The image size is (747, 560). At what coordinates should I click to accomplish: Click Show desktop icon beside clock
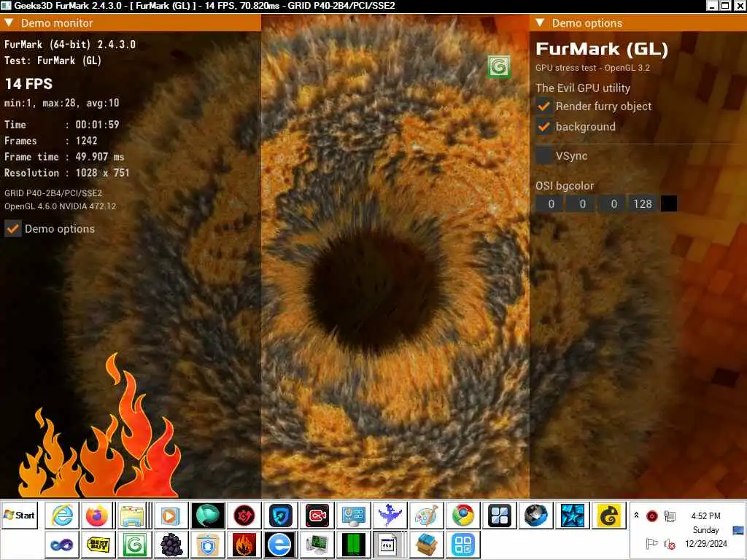tap(738, 529)
